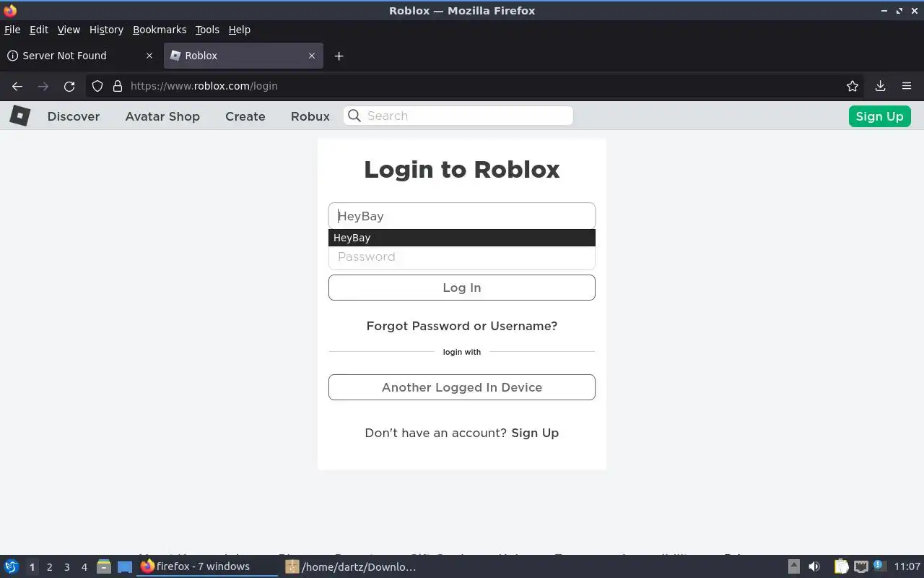
Task: Open the Tools menu
Action: [x=207, y=30]
